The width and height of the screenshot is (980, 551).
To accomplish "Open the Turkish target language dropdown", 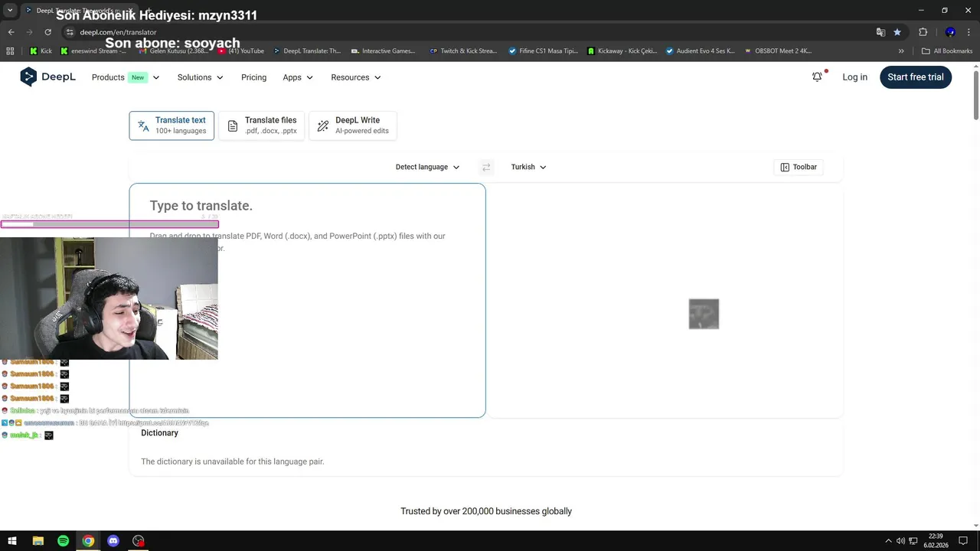I will 528,167.
